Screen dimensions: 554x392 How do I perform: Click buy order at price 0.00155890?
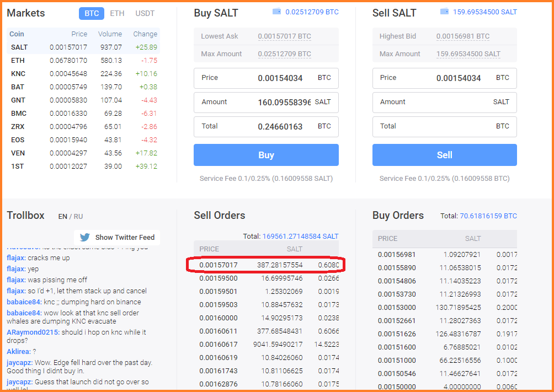pos(445,268)
